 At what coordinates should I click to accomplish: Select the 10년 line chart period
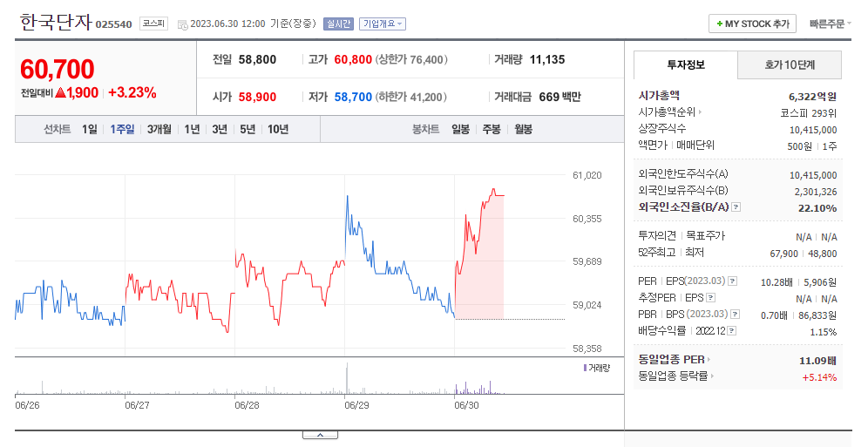278,129
